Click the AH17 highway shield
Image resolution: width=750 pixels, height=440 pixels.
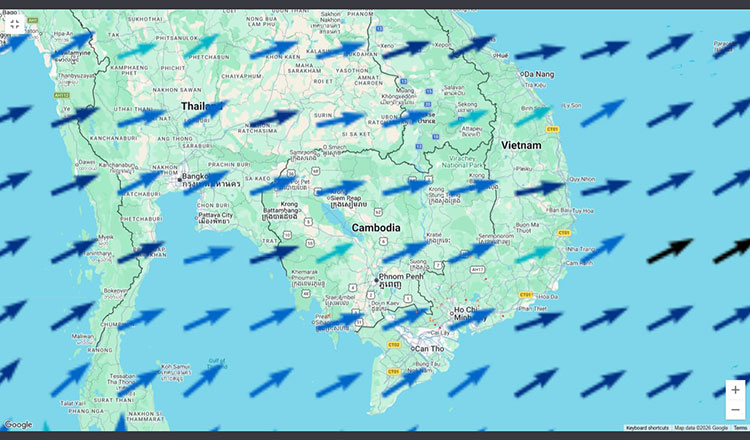477,270
